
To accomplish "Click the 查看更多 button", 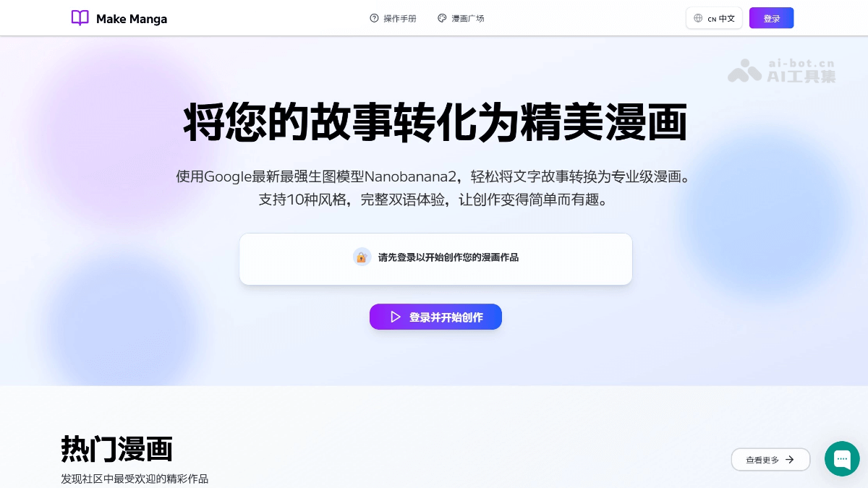I will click(x=770, y=459).
